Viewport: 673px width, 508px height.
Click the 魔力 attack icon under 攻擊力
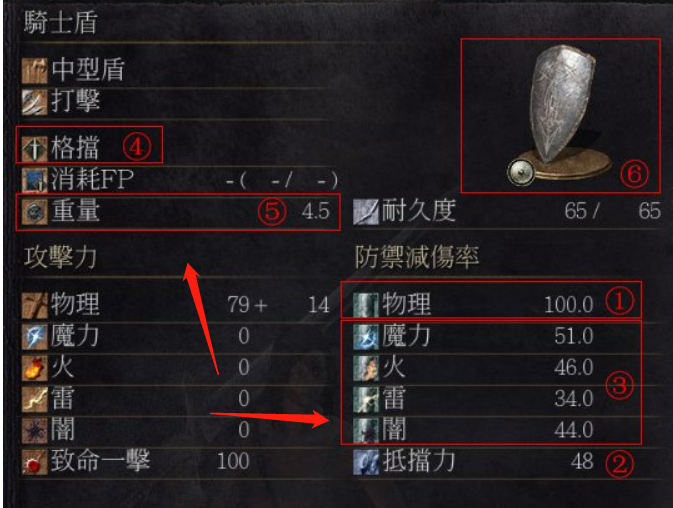pyautogui.click(x=34, y=337)
